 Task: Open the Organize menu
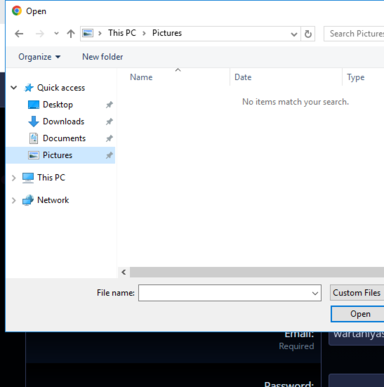coord(39,57)
